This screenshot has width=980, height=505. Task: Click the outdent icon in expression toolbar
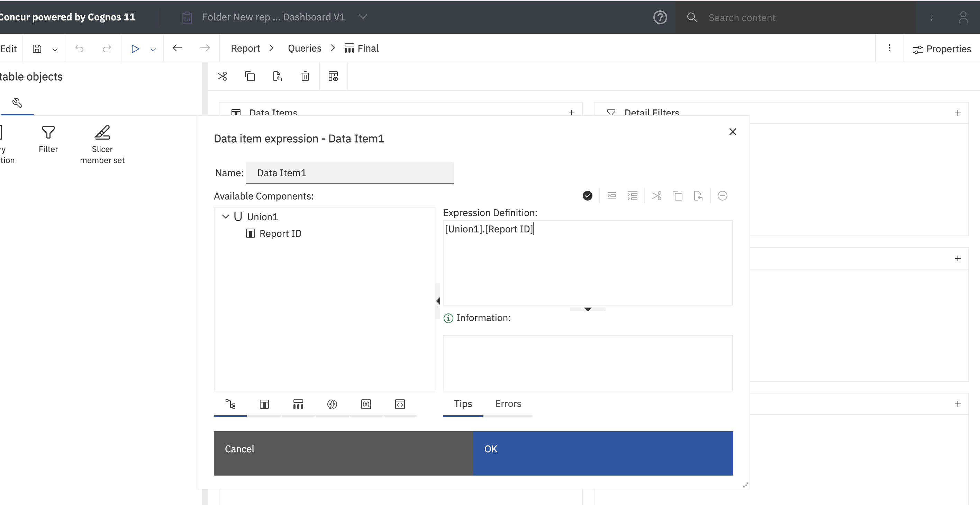612,196
